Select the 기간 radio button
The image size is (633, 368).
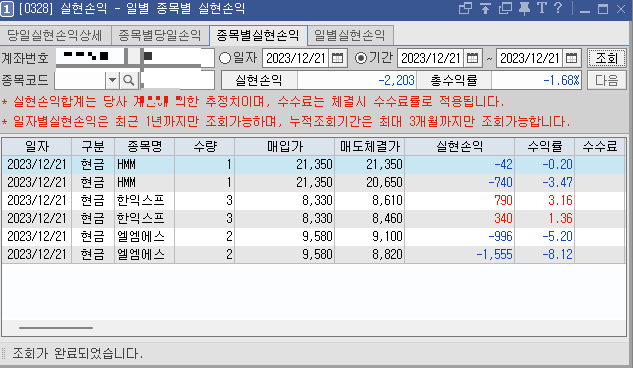tap(361, 59)
